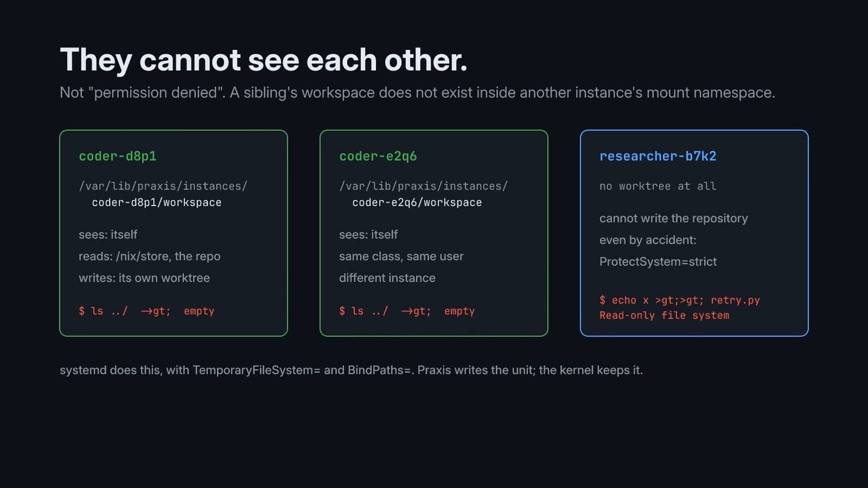The image size is (868, 488).
Task: Click the 'different instance' line
Action: pos(387,278)
